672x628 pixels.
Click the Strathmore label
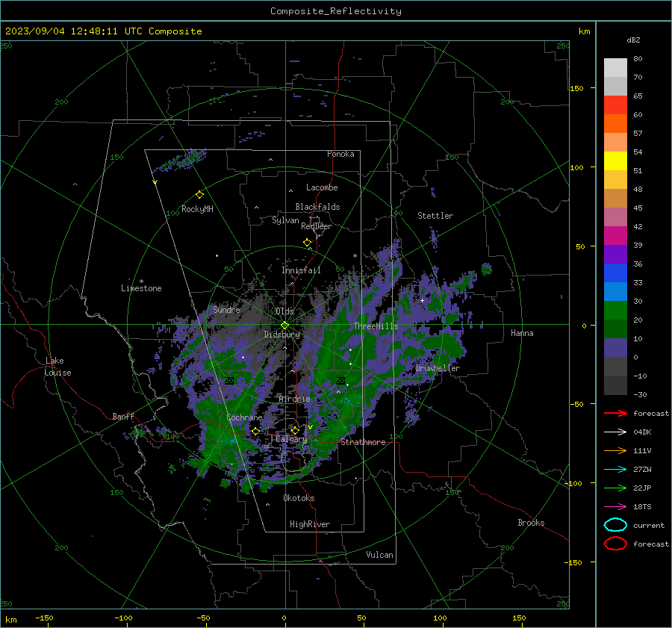coord(363,442)
